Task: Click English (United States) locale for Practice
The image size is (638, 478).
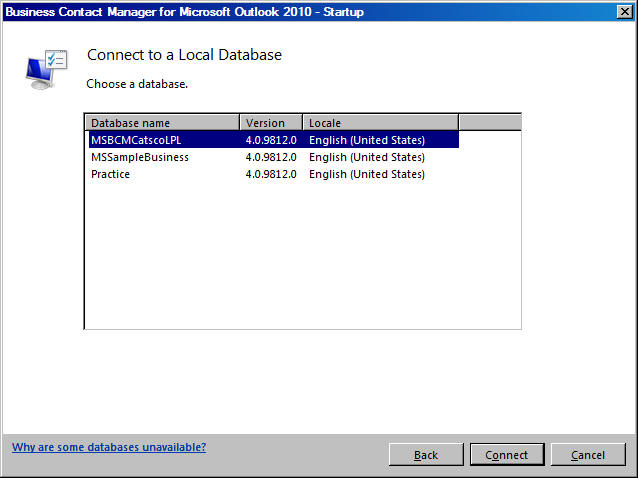Action: [367, 174]
